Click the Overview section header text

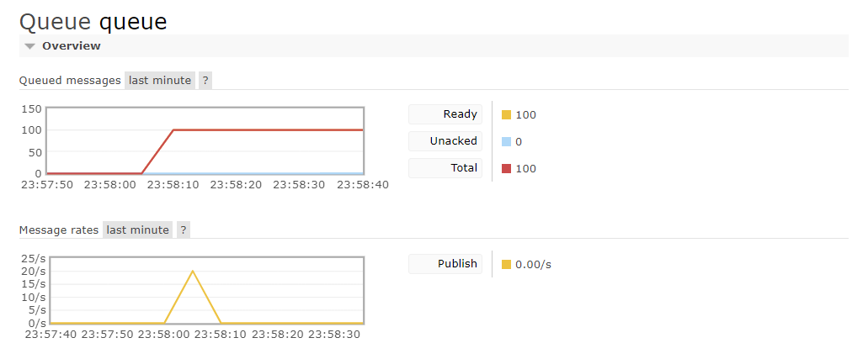(72, 46)
